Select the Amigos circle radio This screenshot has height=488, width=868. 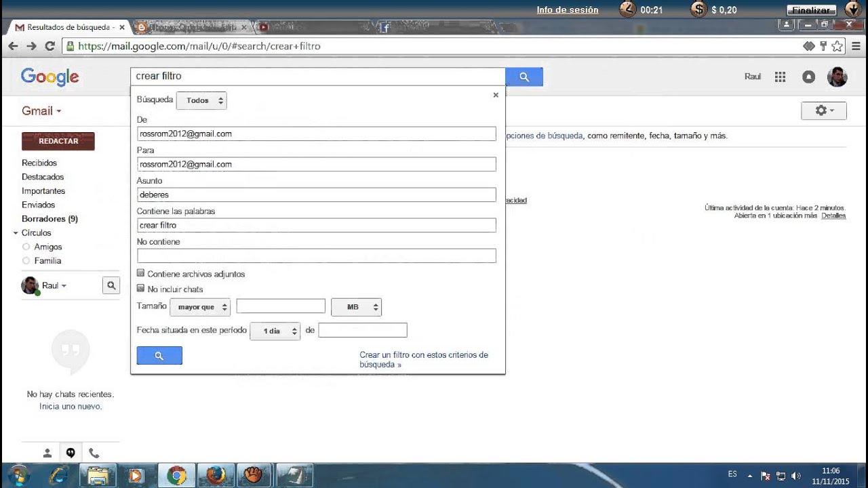point(26,247)
